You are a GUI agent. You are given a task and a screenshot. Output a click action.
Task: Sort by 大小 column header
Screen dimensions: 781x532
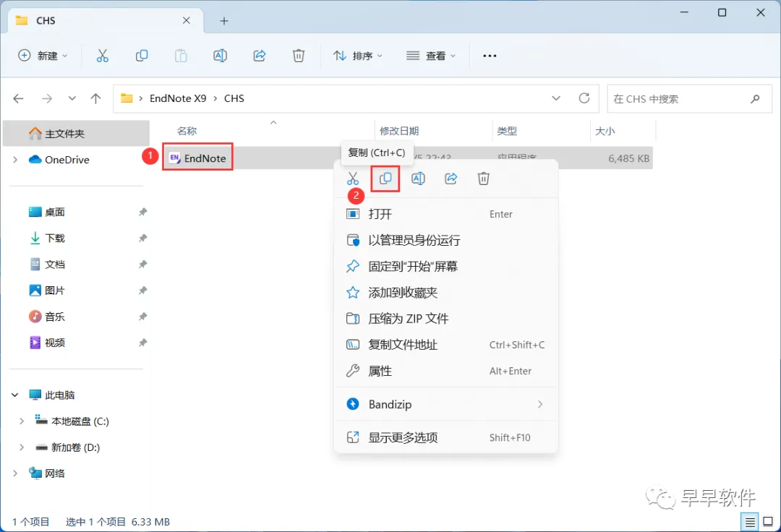[x=605, y=131]
